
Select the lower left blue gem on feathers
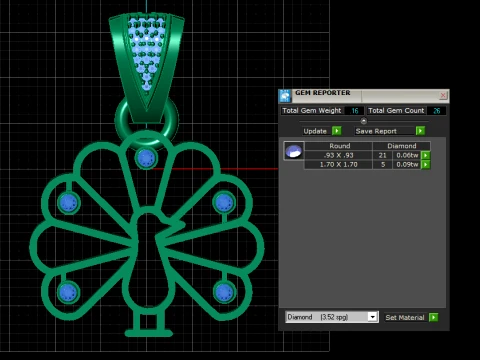pyautogui.click(x=68, y=292)
